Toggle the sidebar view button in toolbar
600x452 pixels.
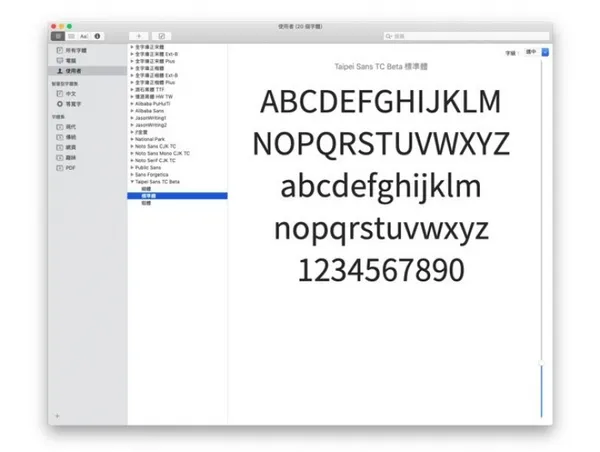coord(58,36)
